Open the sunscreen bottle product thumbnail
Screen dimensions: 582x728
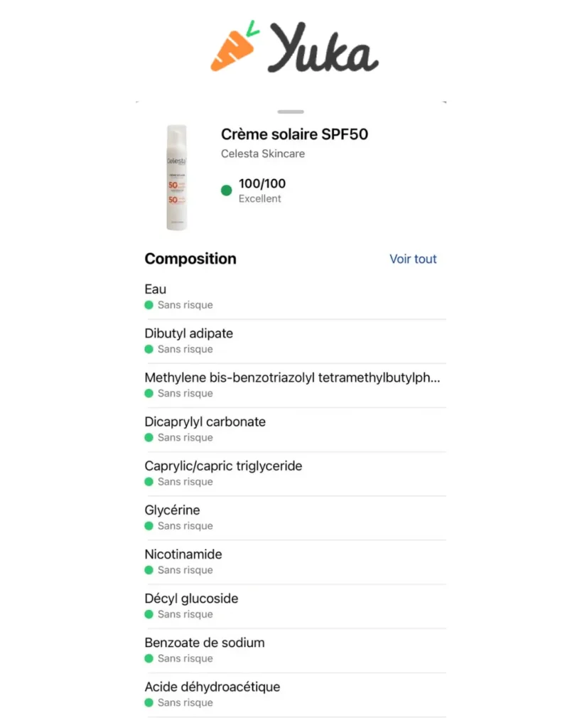(177, 177)
